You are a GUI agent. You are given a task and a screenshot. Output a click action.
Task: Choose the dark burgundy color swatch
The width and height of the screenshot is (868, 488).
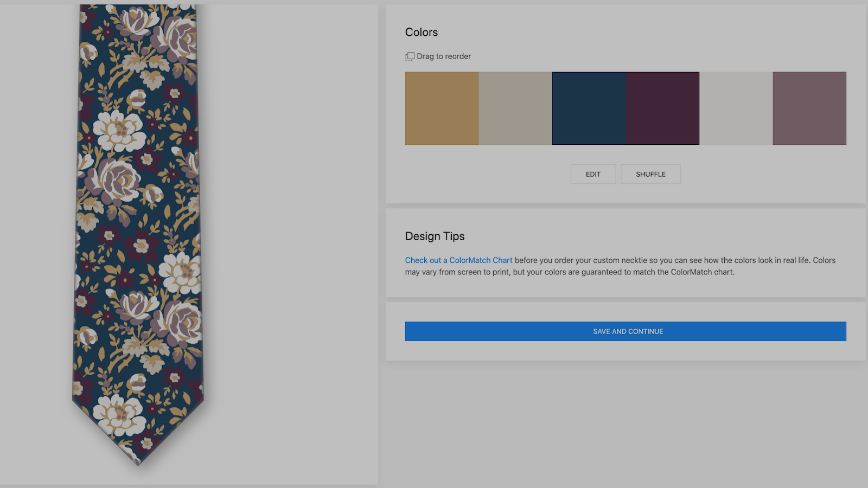(x=662, y=108)
